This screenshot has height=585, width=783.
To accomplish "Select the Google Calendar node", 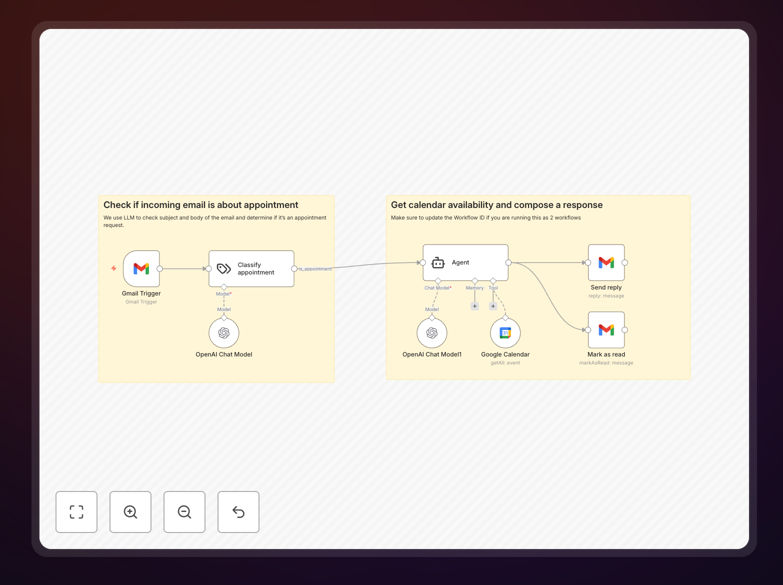I will click(505, 332).
